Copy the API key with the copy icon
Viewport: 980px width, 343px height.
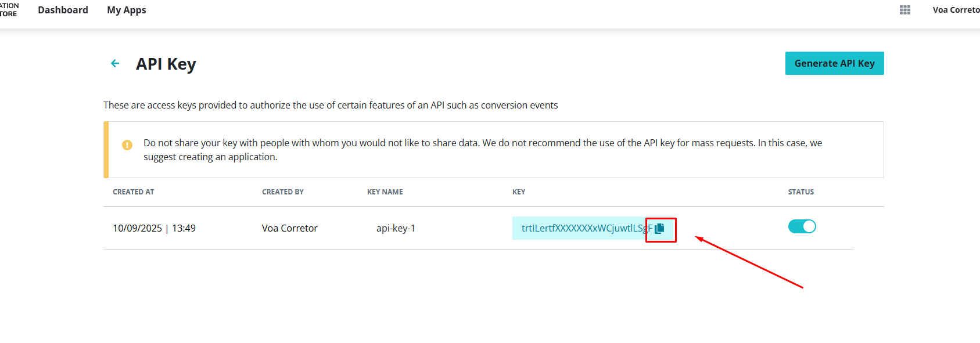coord(659,229)
